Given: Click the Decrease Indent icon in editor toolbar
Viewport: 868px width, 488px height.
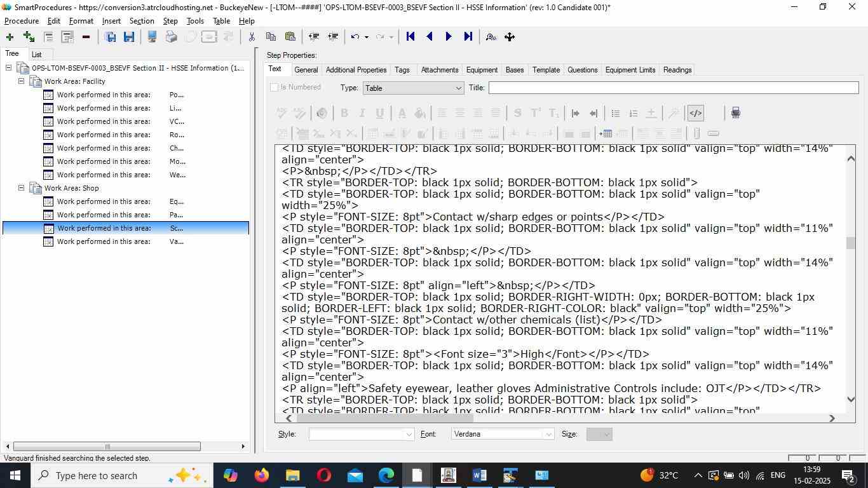Looking at the screenshot, I should pos(593,113).
